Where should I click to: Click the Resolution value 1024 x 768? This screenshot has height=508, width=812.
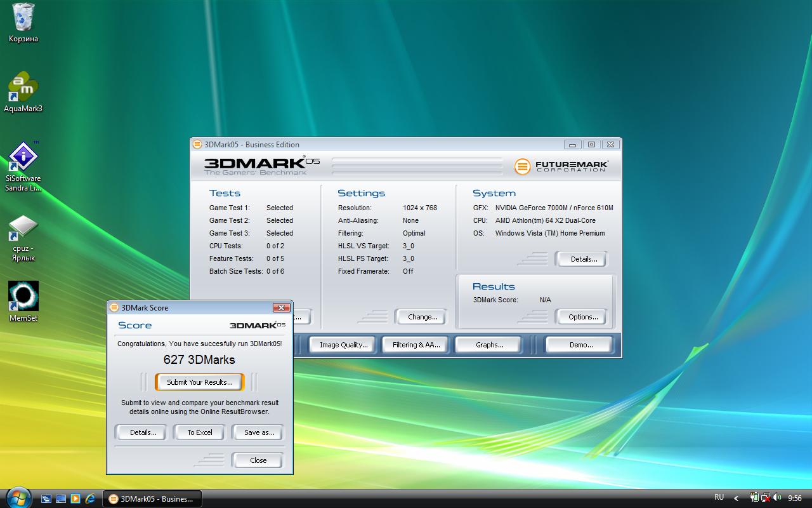point(420,208)
